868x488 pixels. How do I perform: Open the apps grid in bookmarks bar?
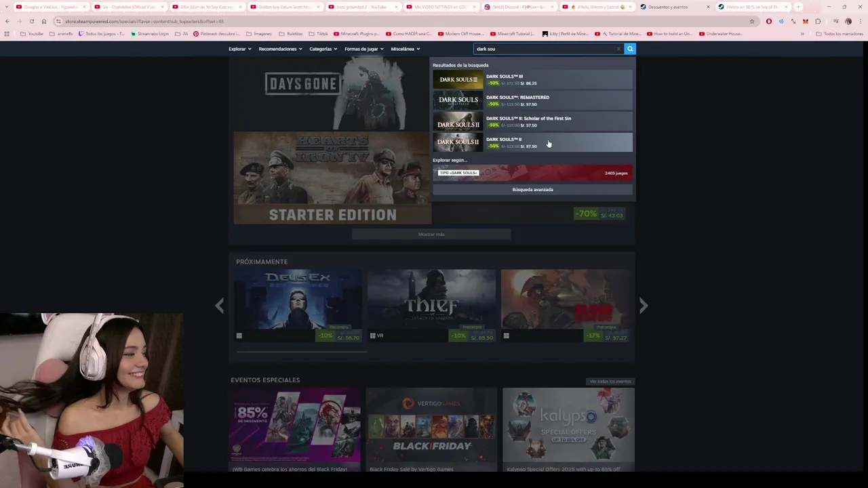(x=7, y=33)
